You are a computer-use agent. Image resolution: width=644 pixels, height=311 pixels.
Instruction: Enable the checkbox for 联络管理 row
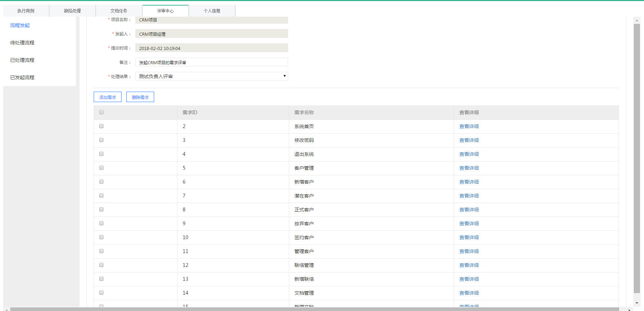coord(101,265)
